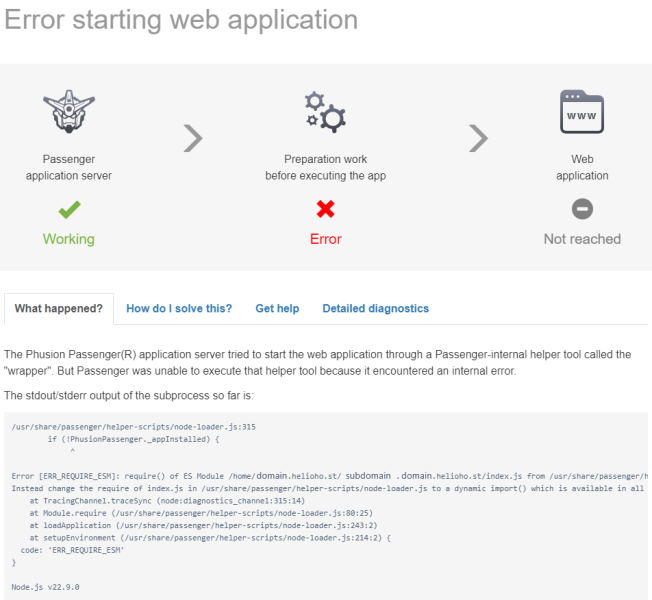Click the green "Working" status text

coord(68,239)
